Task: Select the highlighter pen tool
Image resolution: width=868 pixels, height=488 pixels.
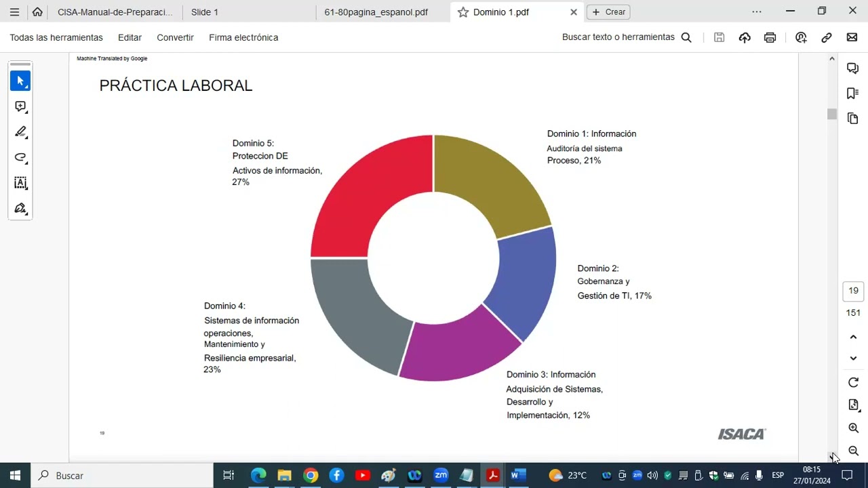Action: (x=20, y=131)
